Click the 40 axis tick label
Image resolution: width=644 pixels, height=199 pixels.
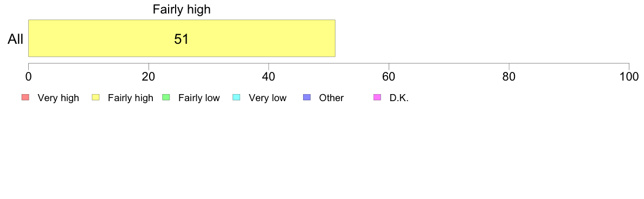point(269,77)
